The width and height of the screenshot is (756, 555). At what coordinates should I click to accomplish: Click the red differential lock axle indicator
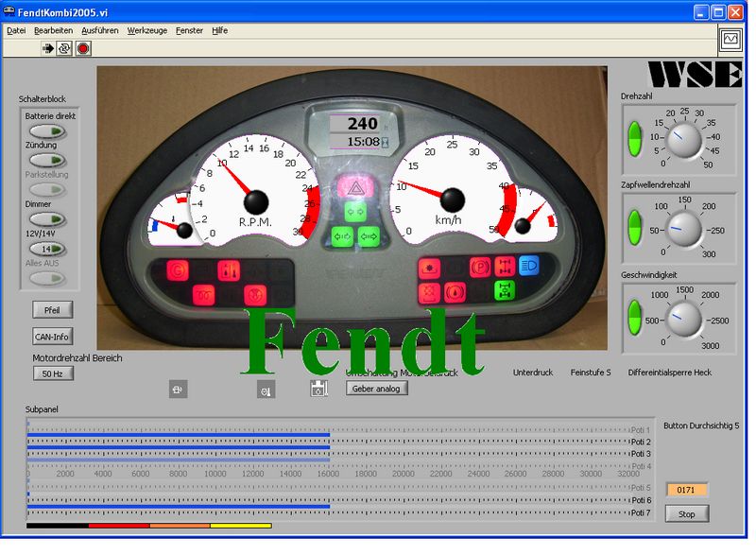[505, 267]
